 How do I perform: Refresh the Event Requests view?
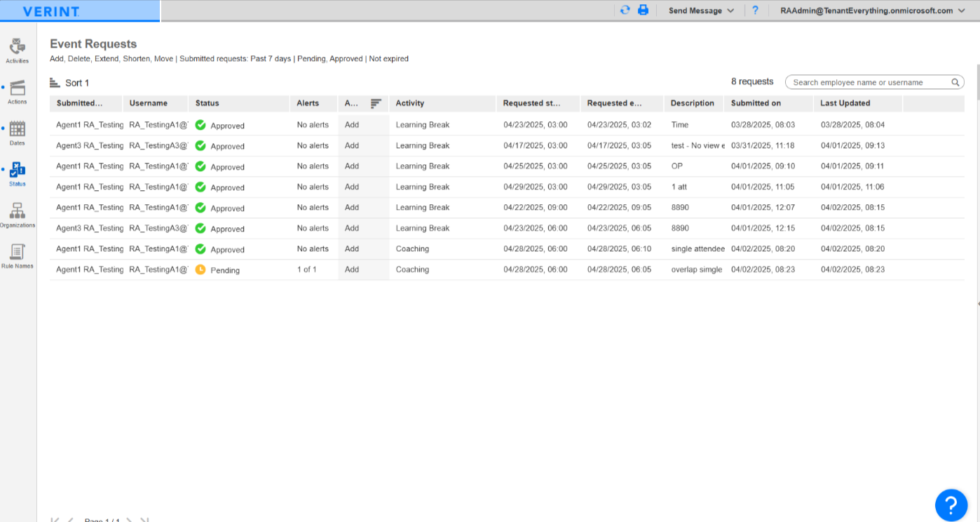coord(625,11)
